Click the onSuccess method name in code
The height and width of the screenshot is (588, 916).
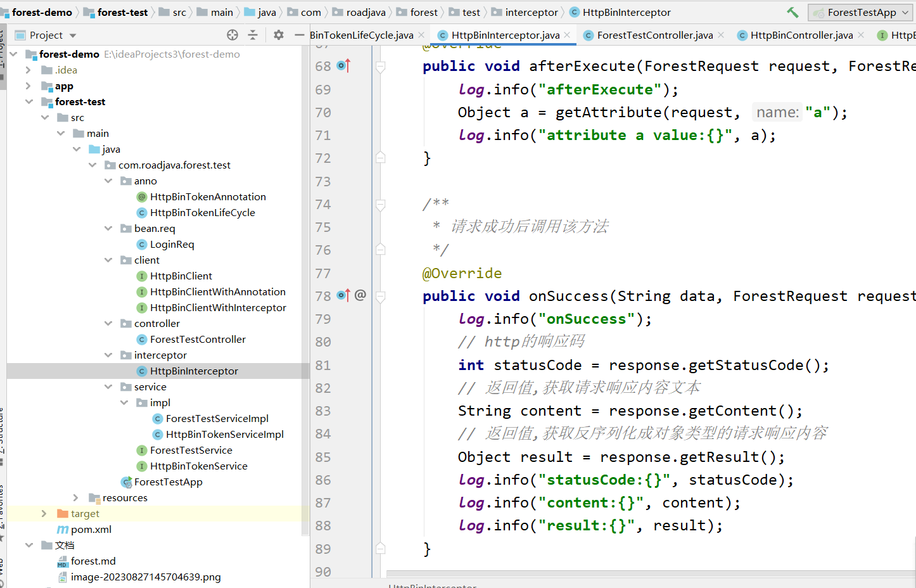tap(568, 296)
